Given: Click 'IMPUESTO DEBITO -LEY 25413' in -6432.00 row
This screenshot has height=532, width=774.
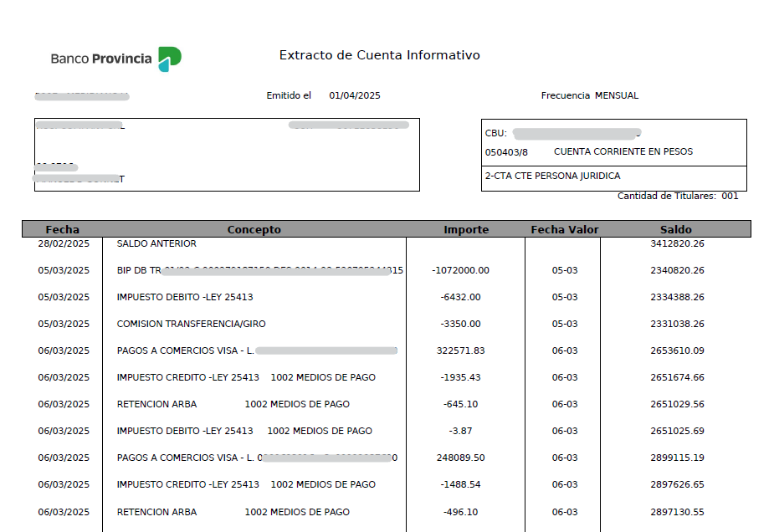Looking at the screenshot, I should coord(185,297).
